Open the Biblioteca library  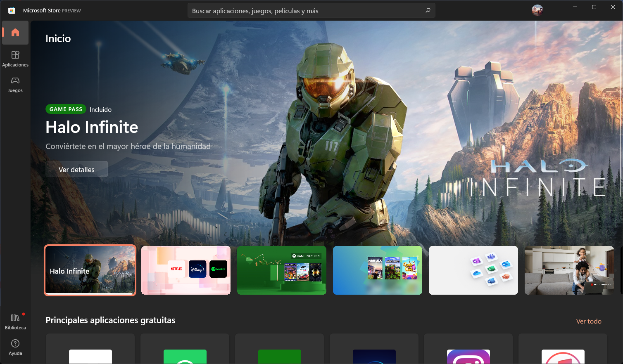click(x=15, y=321)
